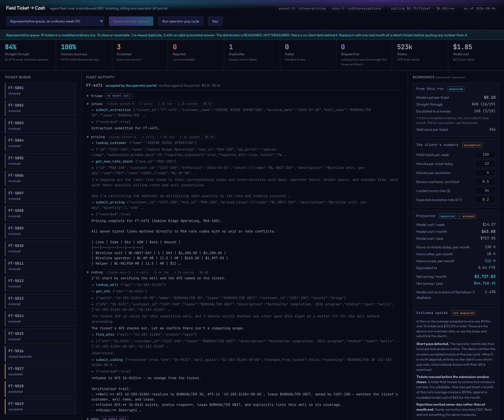This screenshot has width=504, height=420.
Task: Click the as of 2026-08-04 chip
Action: (x=480, y=9)
